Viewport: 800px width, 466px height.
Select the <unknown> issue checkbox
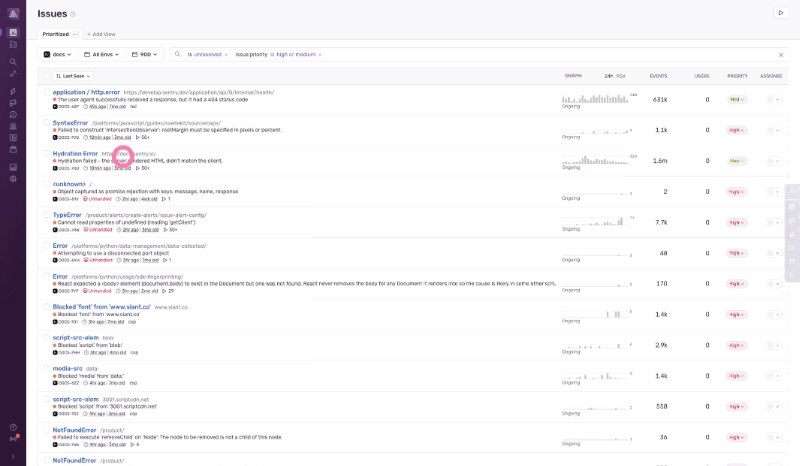(46, 184)
